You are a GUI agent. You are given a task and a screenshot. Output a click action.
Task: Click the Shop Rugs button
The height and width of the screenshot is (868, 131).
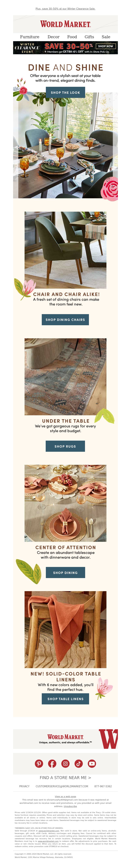pos(65,446)
